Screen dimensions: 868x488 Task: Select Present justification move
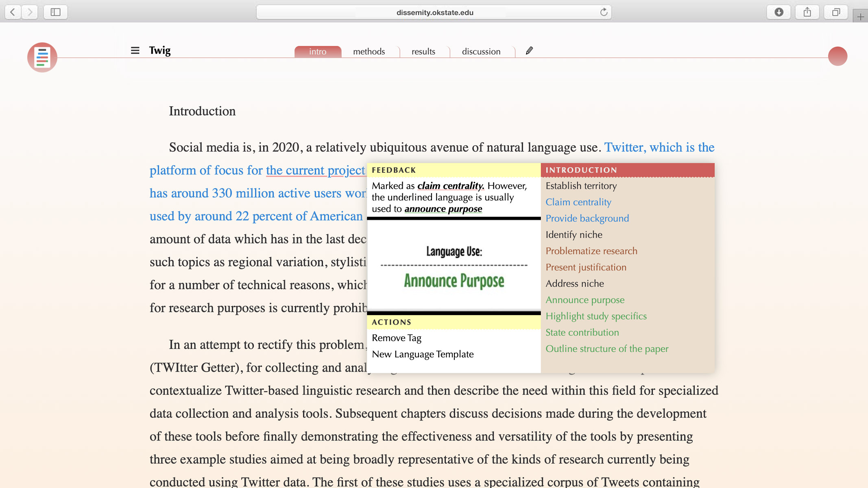tap(586, 267)
